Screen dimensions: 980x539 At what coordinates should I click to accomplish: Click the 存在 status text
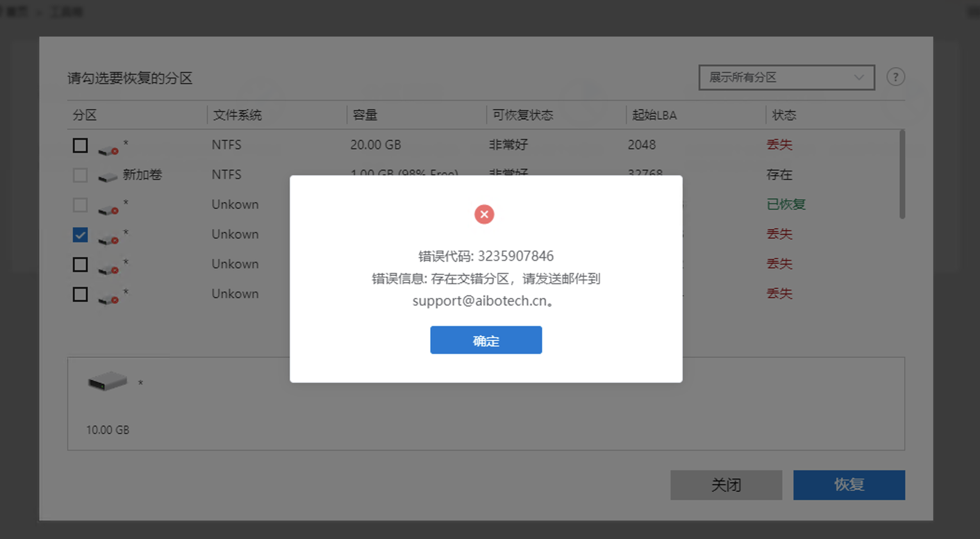779,174
